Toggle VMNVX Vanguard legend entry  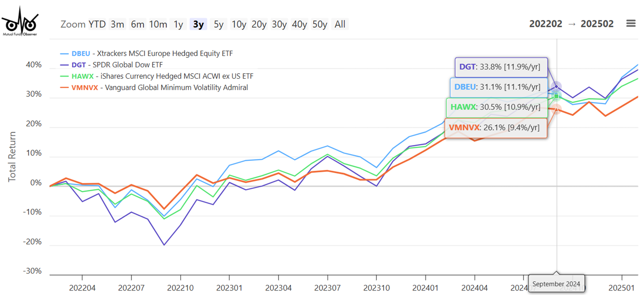click(x=160, y=87)
